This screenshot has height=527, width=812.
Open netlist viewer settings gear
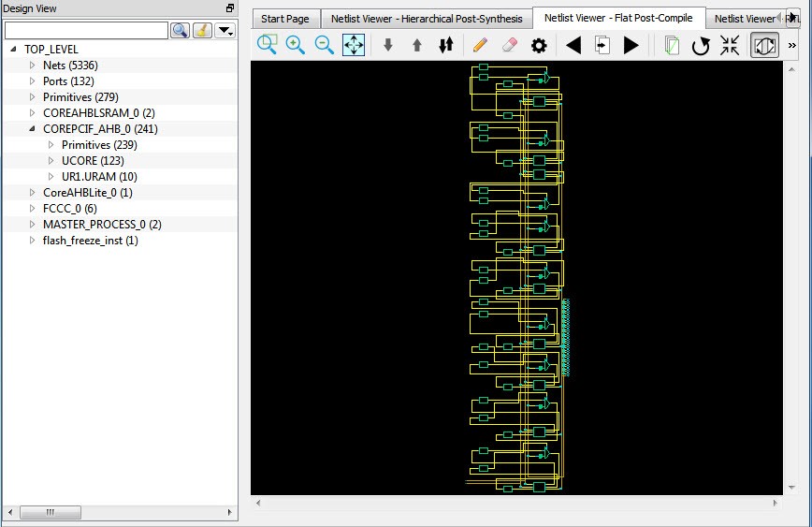click(x=539, y=45)
